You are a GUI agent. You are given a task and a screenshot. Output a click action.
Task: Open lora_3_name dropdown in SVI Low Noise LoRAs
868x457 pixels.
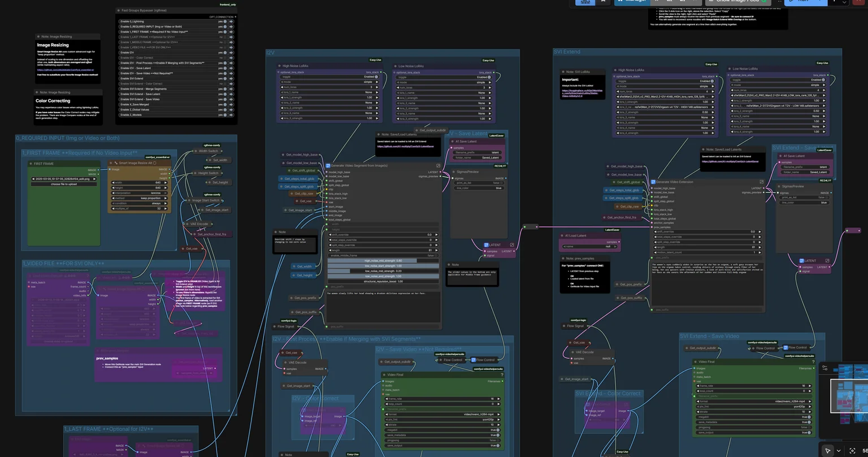coord(778,116)
